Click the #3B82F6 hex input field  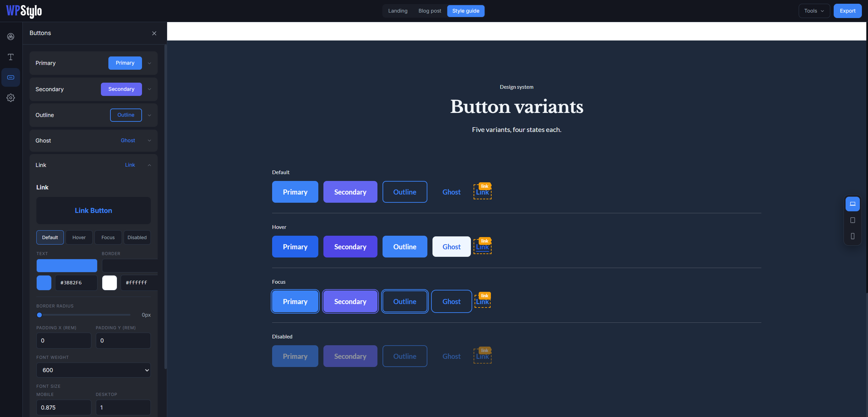click(x=76, y=283)
